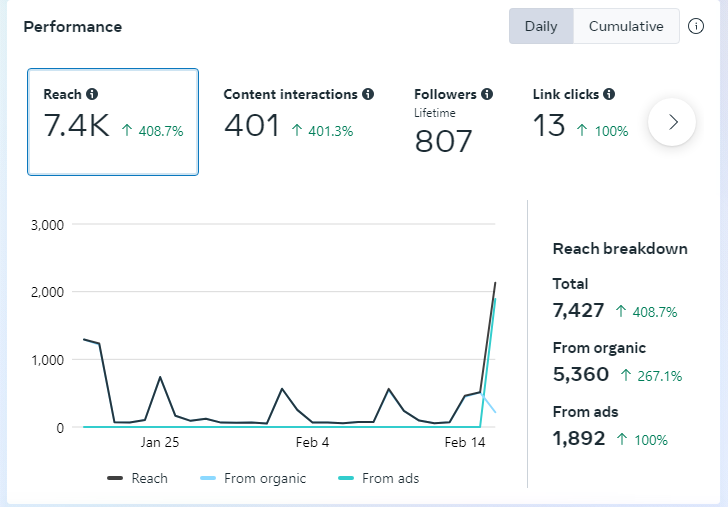Switch the chart to Cumulative view
Viewport: 728px width, 507px height.
tap(626, 27)
